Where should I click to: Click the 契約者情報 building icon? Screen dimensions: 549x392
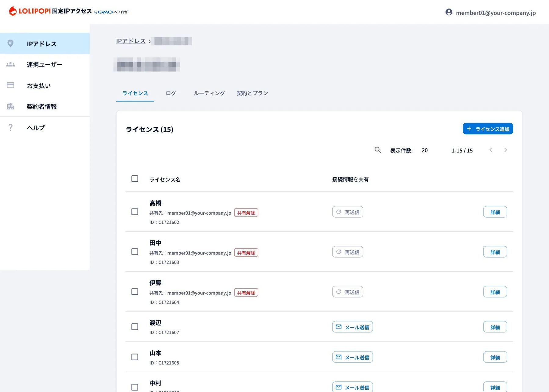(x=10, y=106)
